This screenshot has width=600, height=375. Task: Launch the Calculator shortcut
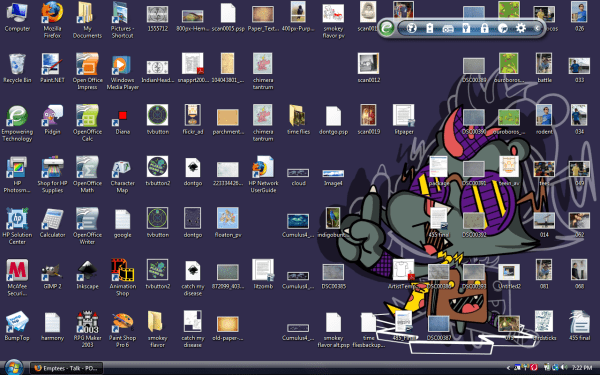[52, 223]
